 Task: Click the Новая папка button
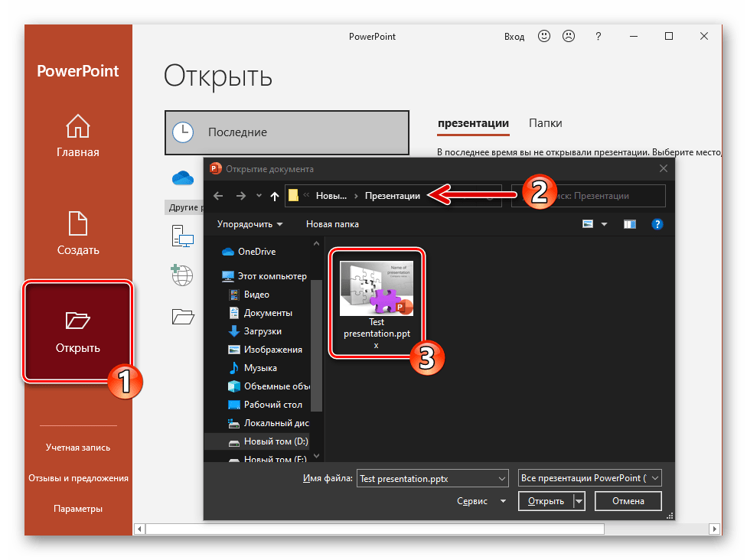[x=332, y=224]
